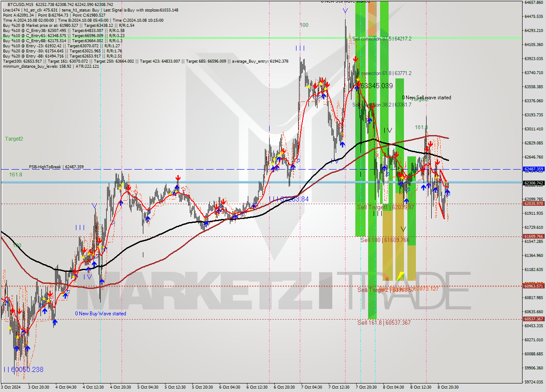Click the 3 Oct 20:30 time label

[39, 387]
